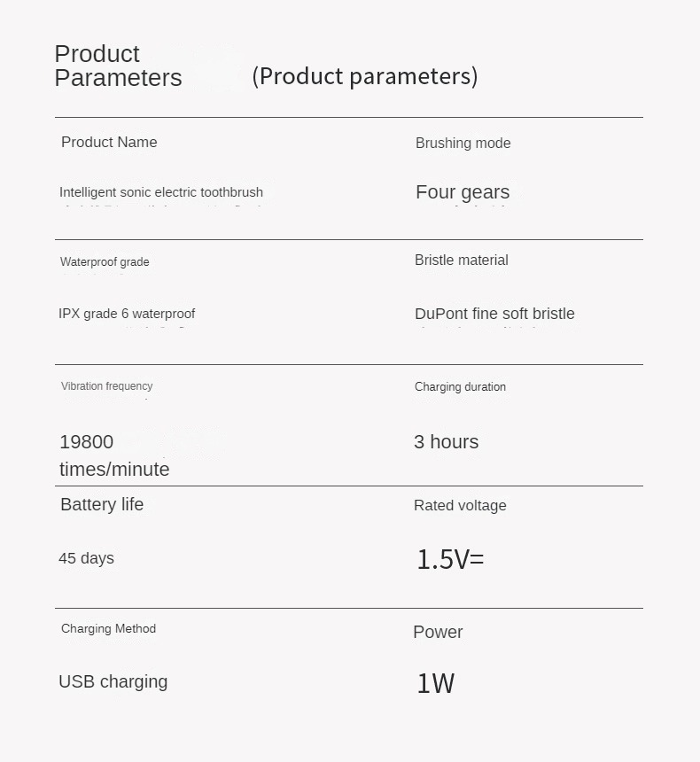Click the Bristle material label
The width and height of the screenshot is (700, 762).
pos(461,260)
